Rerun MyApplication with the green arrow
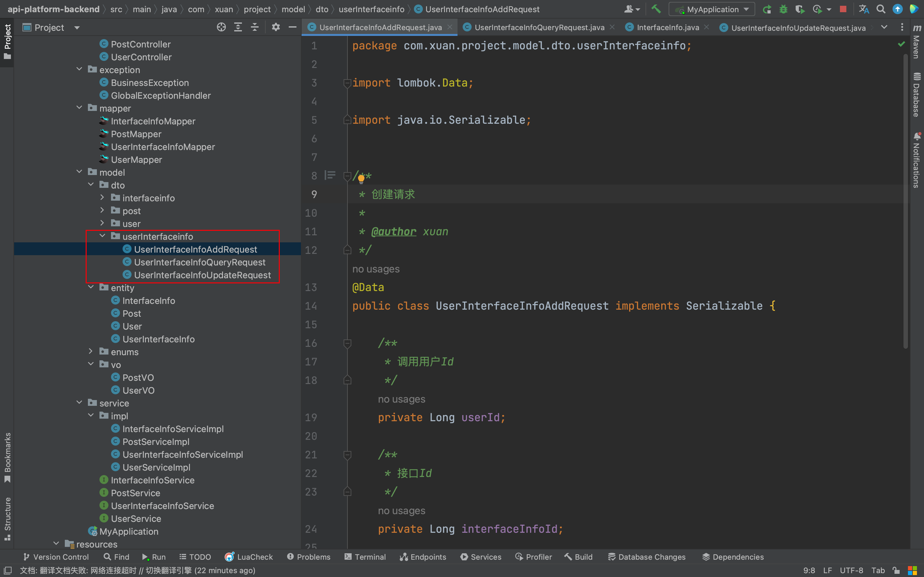Image resolution: width=924 pixels, height=577 pixels. coord(767,9)
